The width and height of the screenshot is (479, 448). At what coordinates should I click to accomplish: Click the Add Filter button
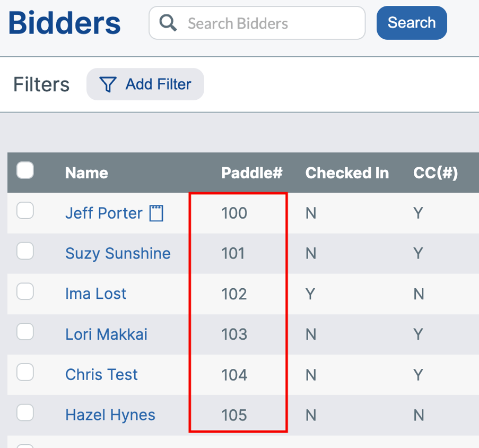point(145,84)
